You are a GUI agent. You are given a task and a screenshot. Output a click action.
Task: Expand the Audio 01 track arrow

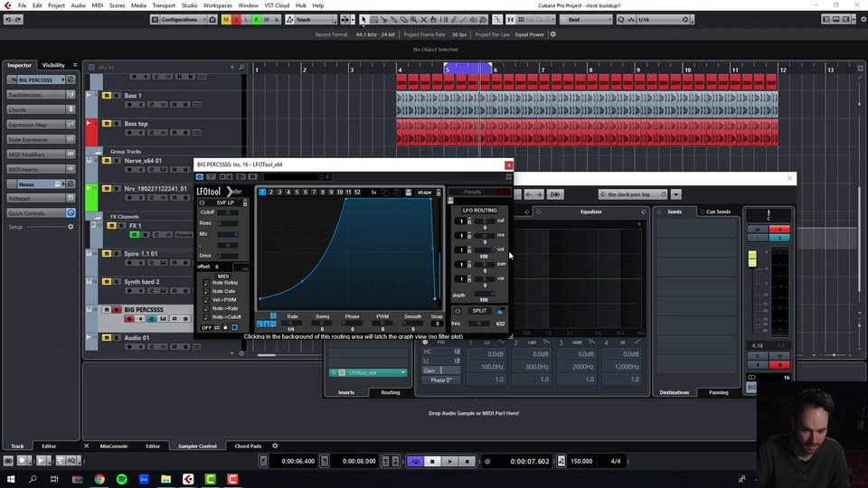(89, 337)
